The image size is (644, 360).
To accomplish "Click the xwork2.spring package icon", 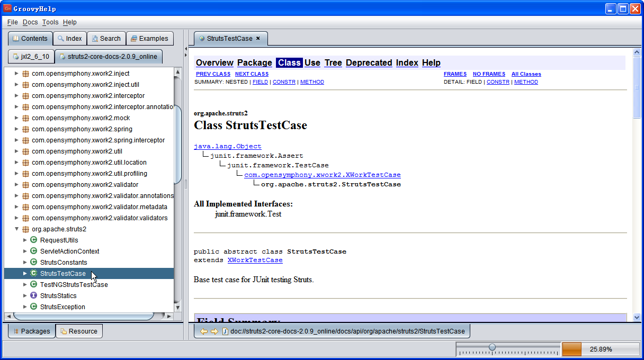I will pyautogui.click(x=25, y=129).
